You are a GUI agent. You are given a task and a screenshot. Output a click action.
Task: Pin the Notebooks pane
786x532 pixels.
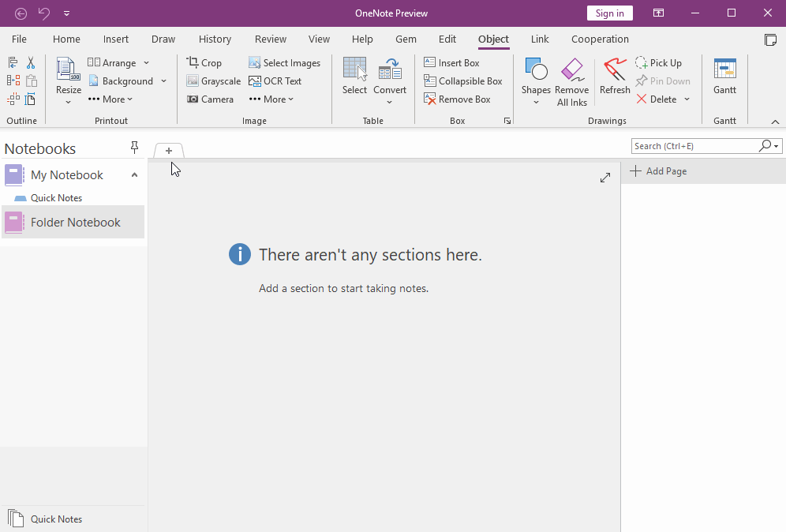[x=134, y=147]
